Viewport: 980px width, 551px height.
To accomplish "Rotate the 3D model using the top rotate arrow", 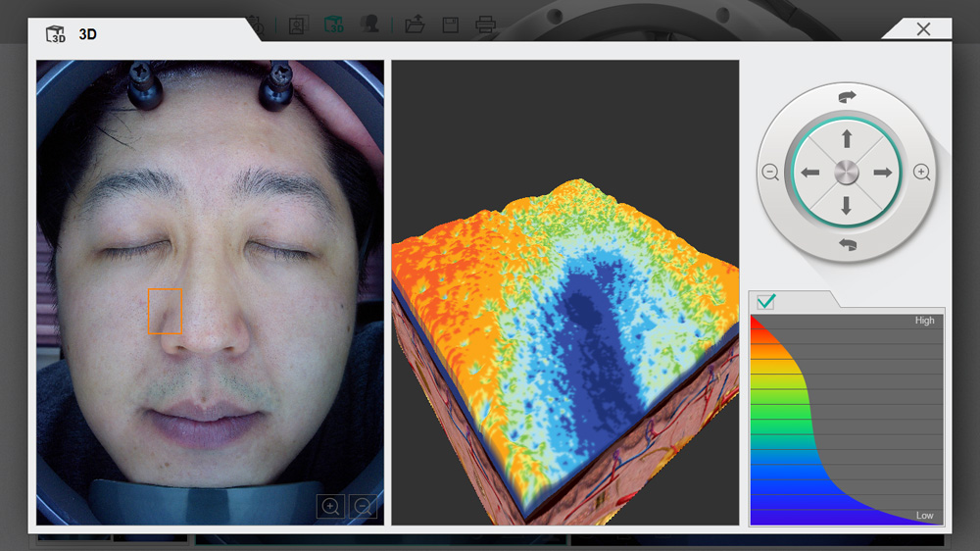I will (847, 97).
